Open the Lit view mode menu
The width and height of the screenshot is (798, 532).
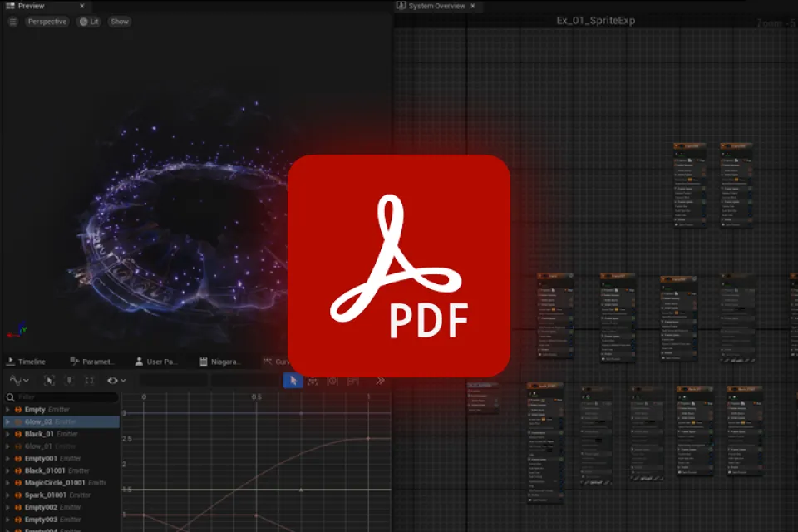(89, 22)
